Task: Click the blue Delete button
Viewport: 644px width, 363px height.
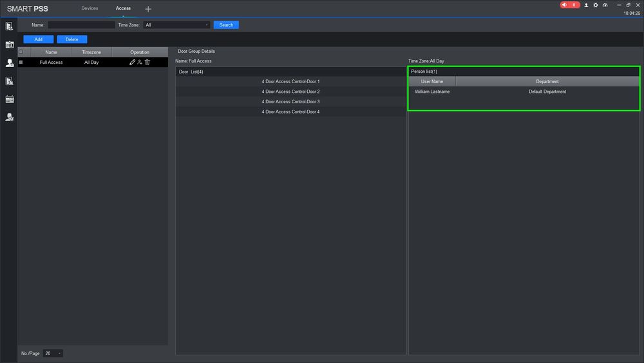Action: point(71,39)
